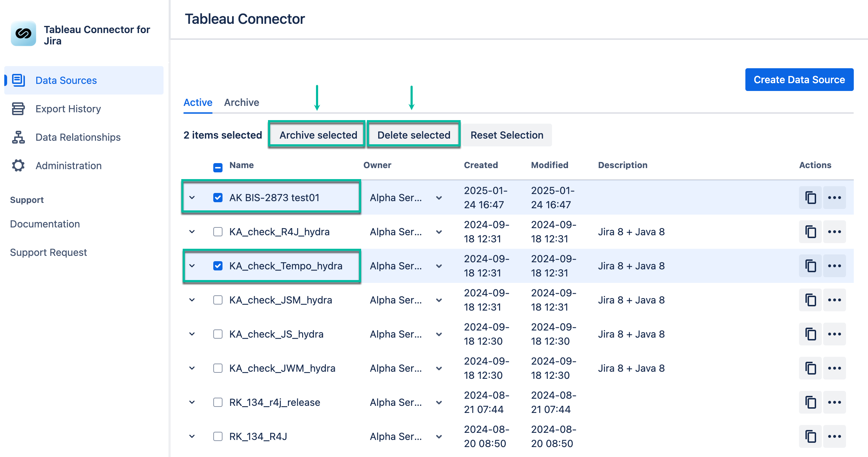Copy the KA_check_Tempo_hydra data source
Viewport: 868px width, 457px height.
pyautogui.click(x=810, y=266)
